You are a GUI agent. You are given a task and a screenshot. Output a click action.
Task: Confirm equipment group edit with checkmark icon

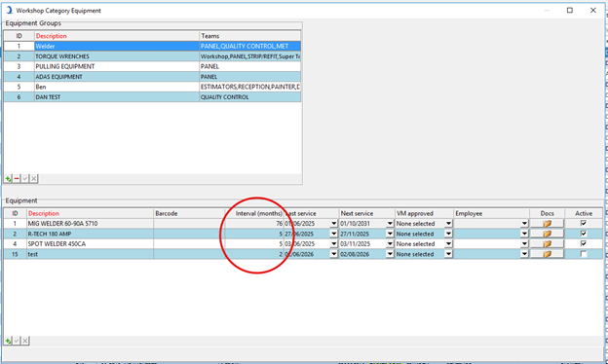(25, 178)
